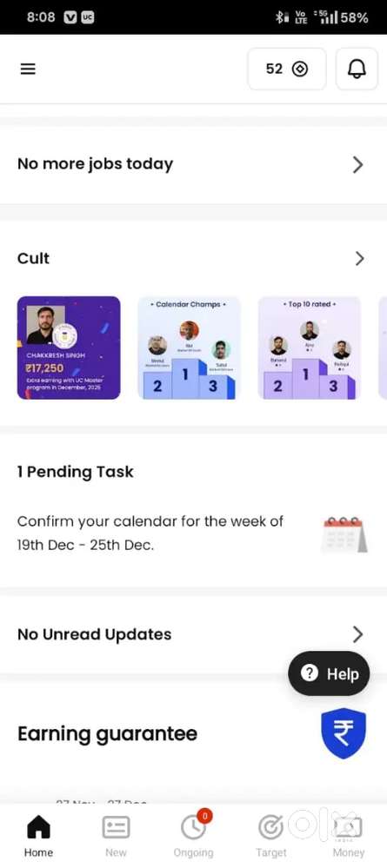Go to the Home tab
This screenshot has height=868, width=387.
(38, 837)
